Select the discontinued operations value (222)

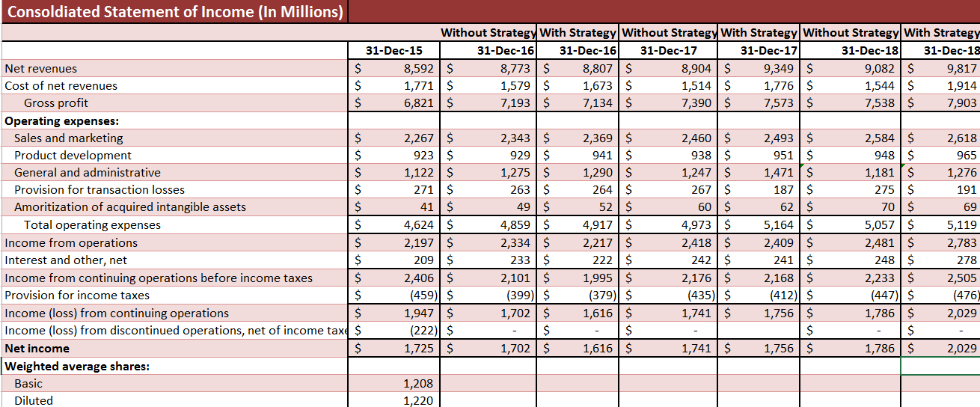click(x=420, y=331)
